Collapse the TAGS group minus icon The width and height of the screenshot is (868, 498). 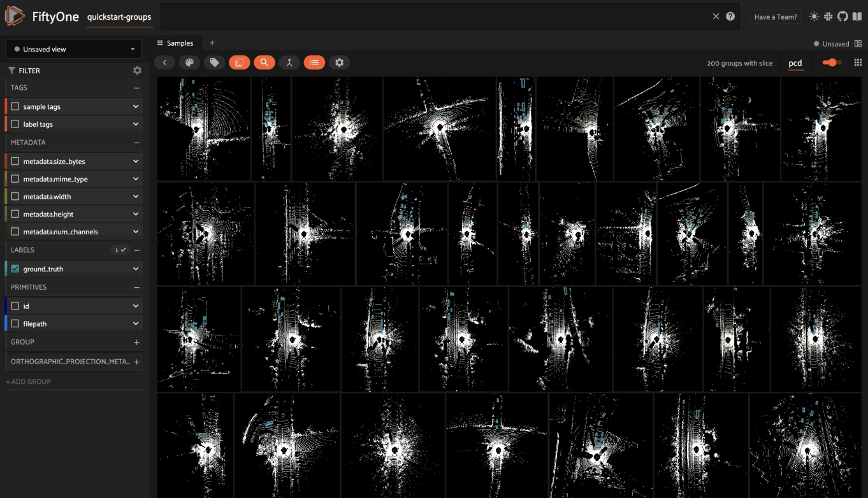(136, 88)
